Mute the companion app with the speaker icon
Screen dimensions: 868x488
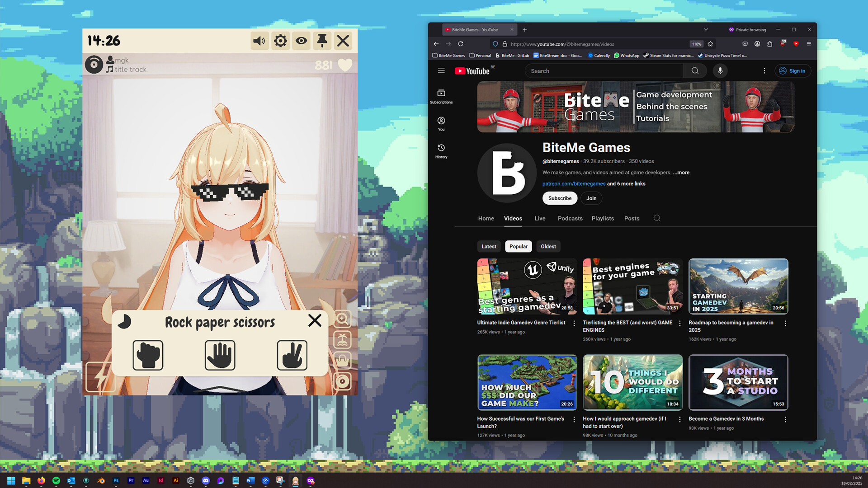259,41
